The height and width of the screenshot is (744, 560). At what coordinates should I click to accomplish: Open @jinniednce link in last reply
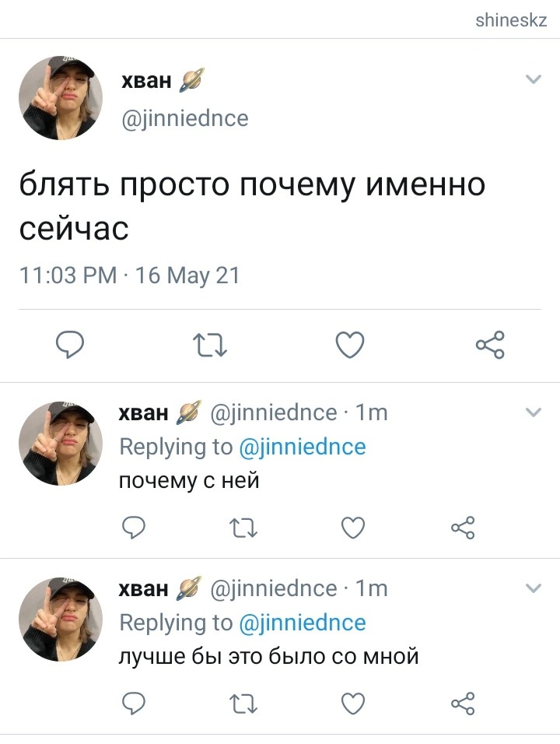(x=303, y=623)
